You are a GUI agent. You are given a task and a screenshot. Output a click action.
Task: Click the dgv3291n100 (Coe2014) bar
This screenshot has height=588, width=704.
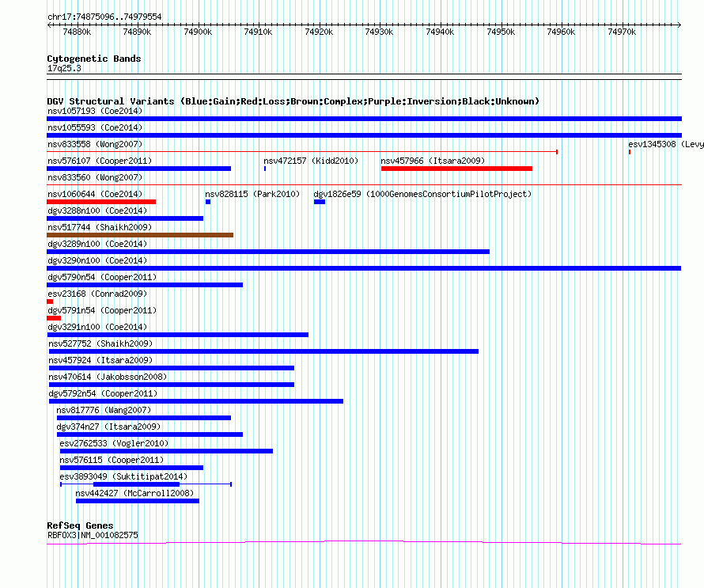178,335
